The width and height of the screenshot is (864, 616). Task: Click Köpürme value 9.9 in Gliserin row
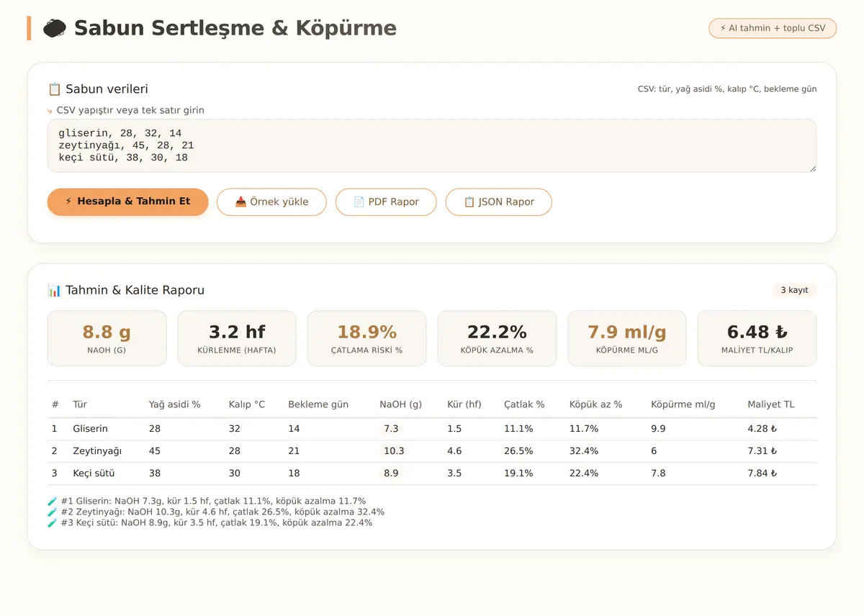point(658,429)
